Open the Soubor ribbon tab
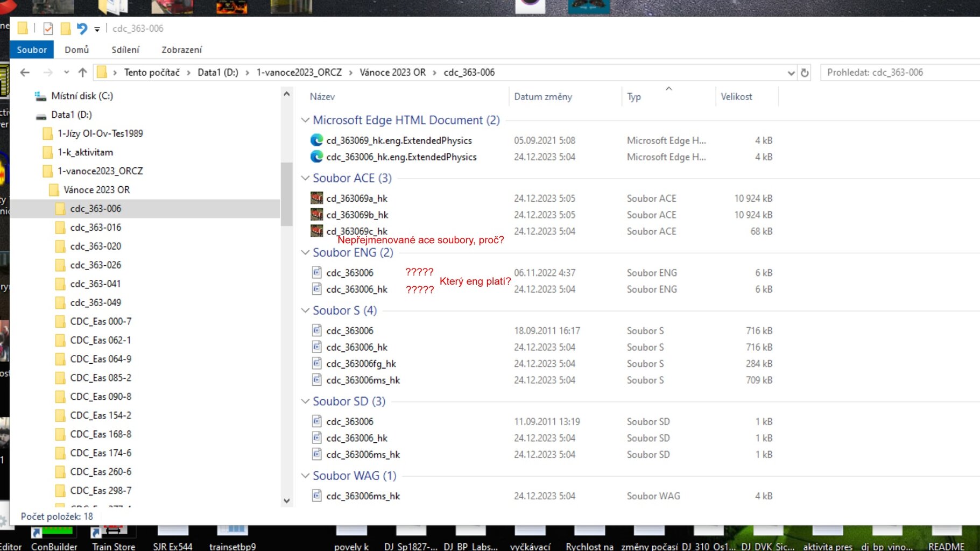The height and width of the screenshot is (551, 980). (x=32, y=50)
